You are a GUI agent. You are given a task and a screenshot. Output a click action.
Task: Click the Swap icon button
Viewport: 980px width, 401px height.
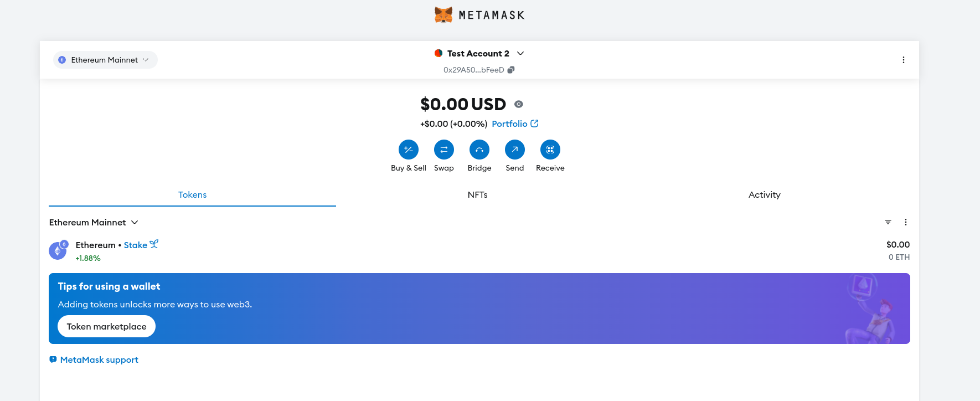coord(444,150)
